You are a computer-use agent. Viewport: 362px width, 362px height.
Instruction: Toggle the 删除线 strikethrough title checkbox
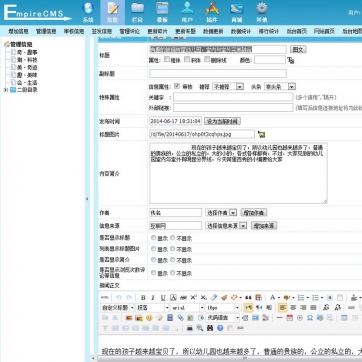207,59
